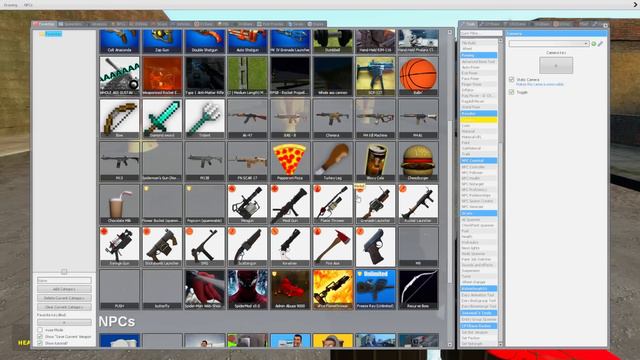
Task: Toggle the Show tutorial checkbox
Action: tap(40, 343)
